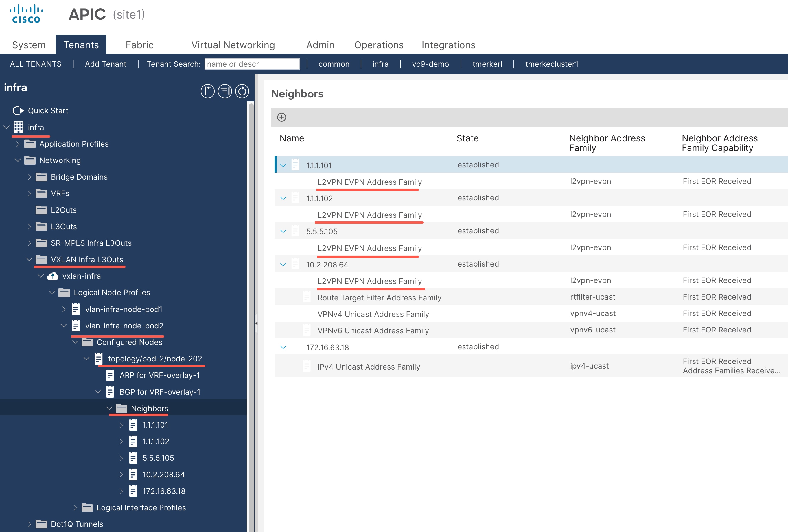Collapse the 172.16.63.18 neighbor table row
788x532 pixels.
(283, 347)
